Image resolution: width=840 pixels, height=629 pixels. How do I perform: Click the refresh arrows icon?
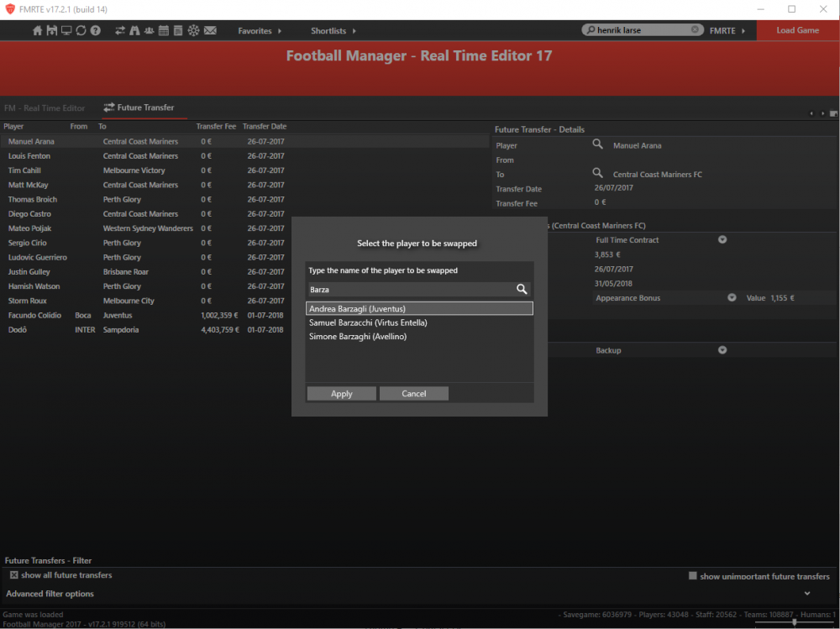coord(81,30)
